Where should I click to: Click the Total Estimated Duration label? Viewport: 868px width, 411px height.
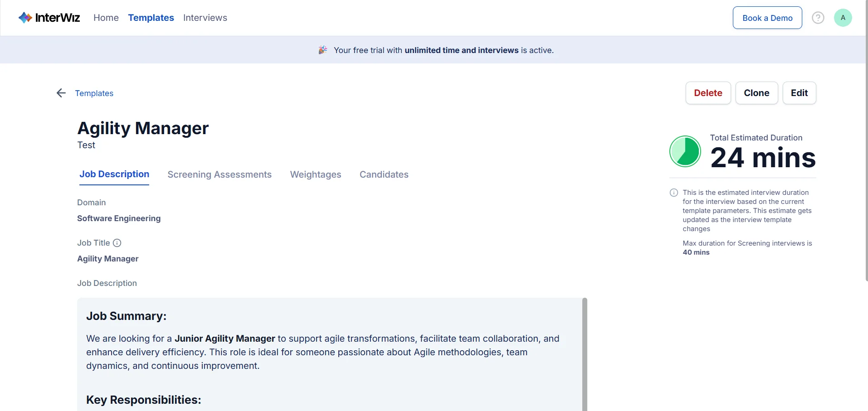(x=756, y=138)
